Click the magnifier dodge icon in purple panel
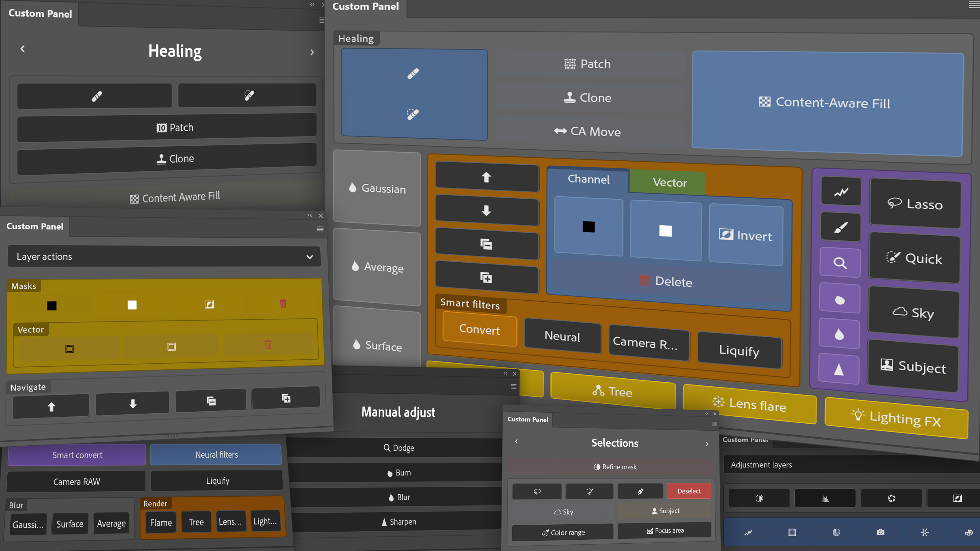980x551 pixels. coord(840,263)
